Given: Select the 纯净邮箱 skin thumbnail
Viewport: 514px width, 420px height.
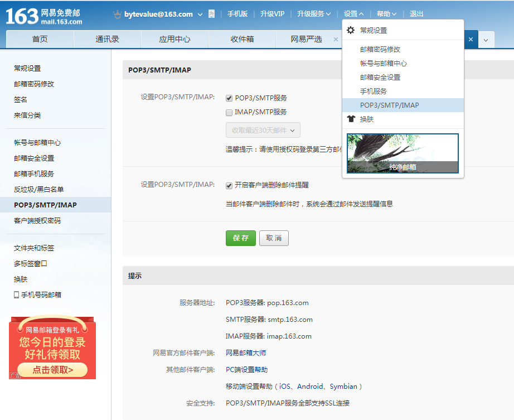Looking at the screenshot, I should point(403,153).
